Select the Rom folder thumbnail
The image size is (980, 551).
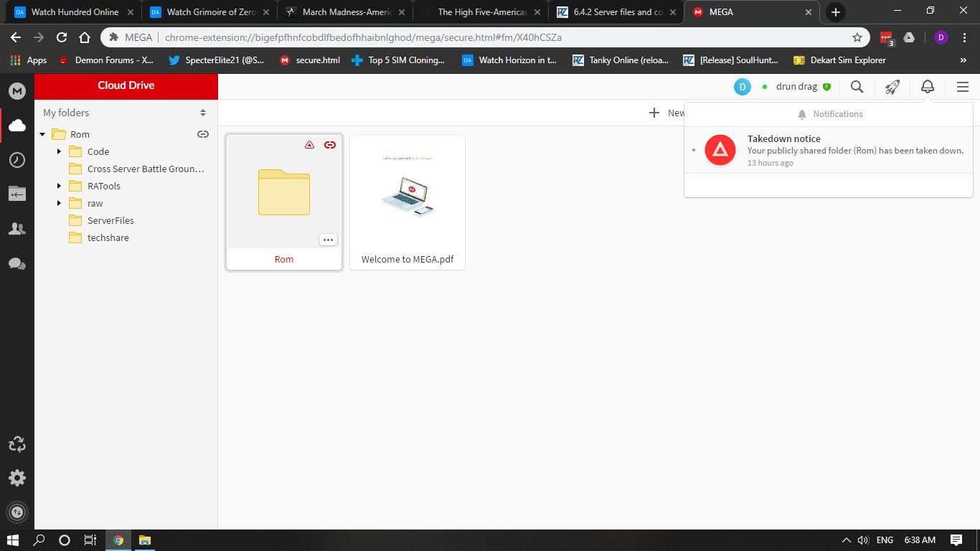pos(284,202)
